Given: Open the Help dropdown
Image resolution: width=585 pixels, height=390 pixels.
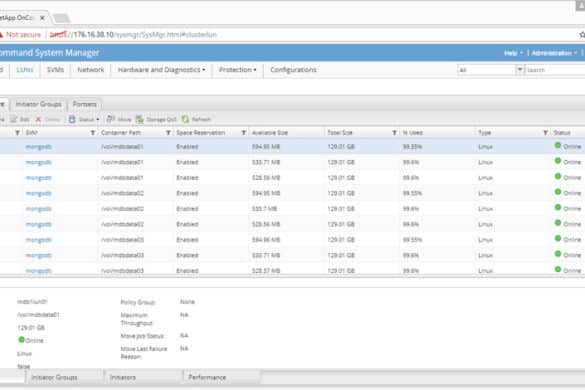Looking at the screenshot, I should coord(513,53).
